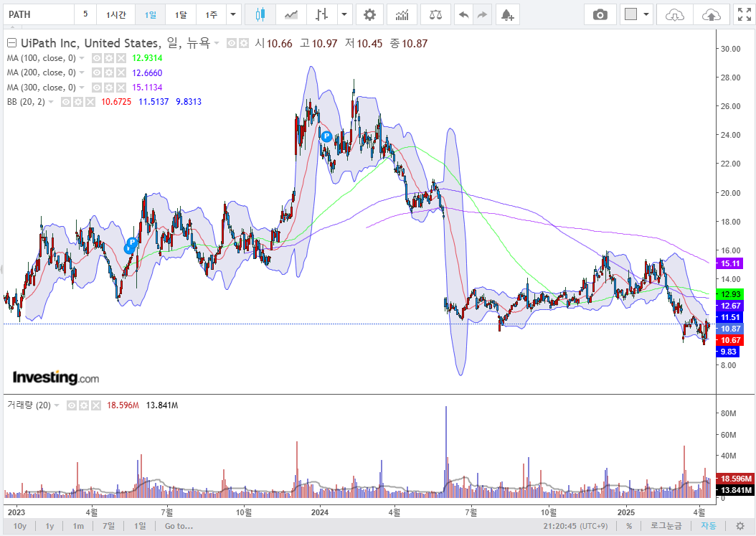Open the compare symbols scales icon
The width and height of the screenshot is (756, 536).
point(435,14)
